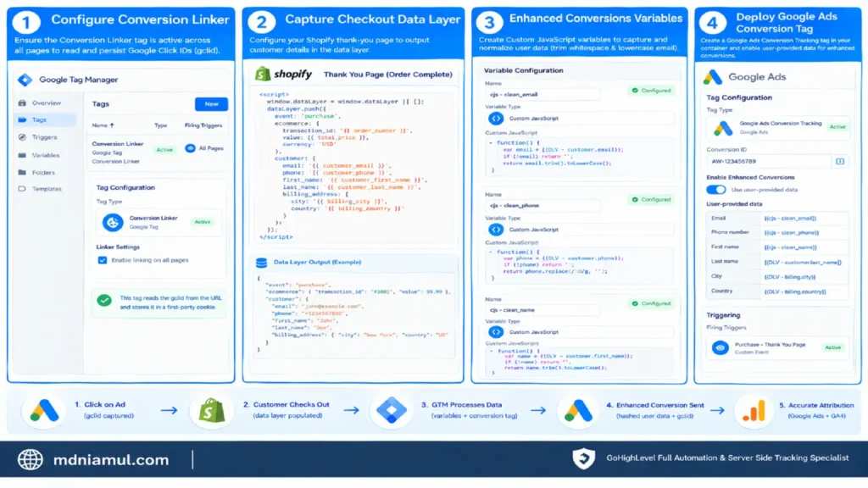Click the Custom JavaScript icon under clean_email
868x488 pixels.
[x=495, y=119]
